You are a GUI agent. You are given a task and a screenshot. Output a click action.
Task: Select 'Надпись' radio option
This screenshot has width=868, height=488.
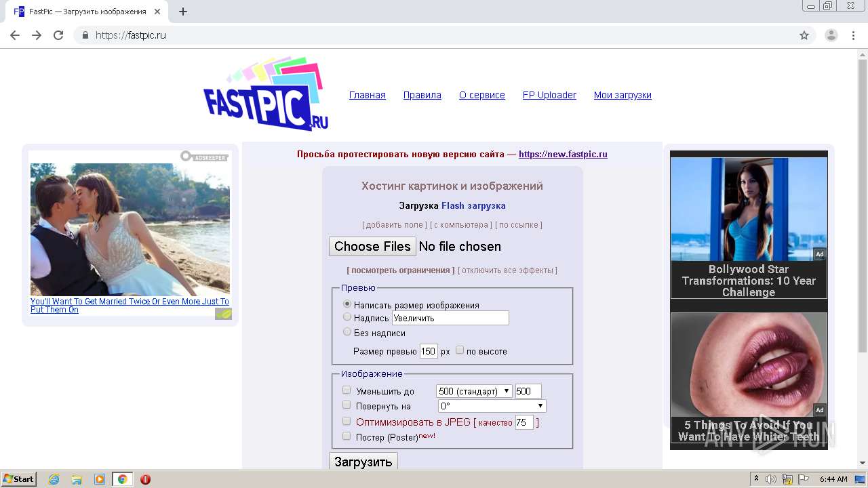347,317
